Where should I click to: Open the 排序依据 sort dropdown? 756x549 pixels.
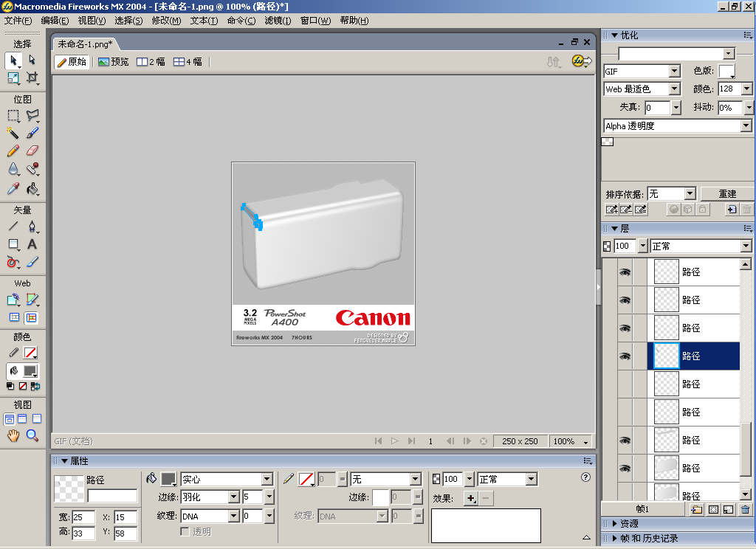[x=690, y=194]
